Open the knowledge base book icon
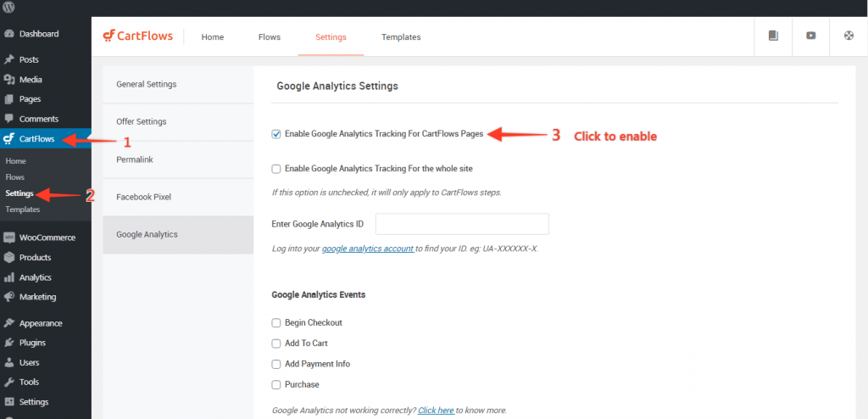This screenshot has width=868, height=419. (x=772, y=36)
